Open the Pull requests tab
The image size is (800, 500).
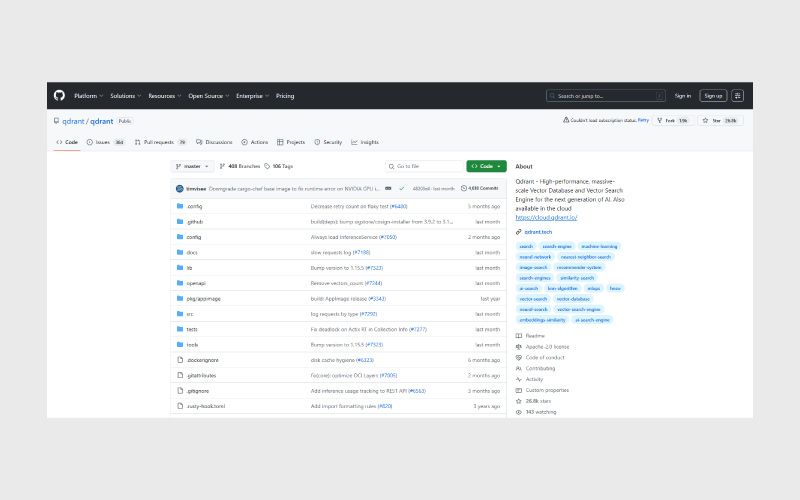click(160, 142)
